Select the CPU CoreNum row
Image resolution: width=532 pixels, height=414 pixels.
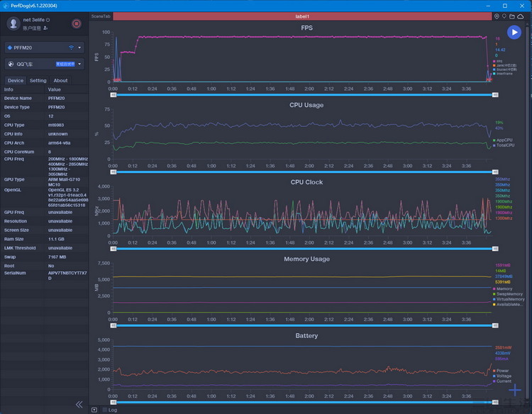(45, 152)
